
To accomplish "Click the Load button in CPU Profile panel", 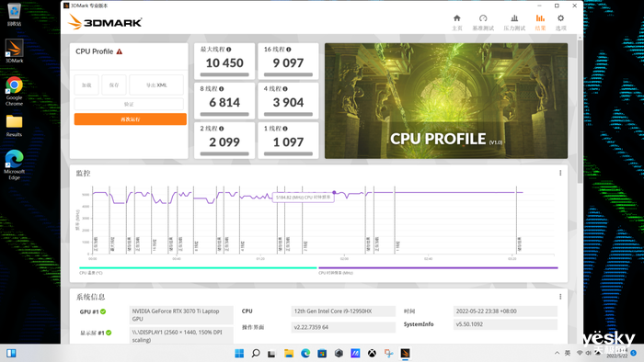I will 86,85.
